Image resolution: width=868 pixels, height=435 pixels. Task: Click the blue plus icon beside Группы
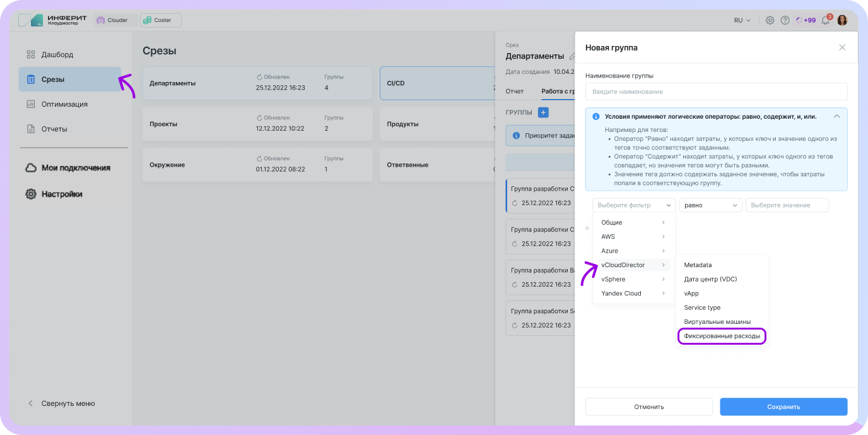click(543, 112)
